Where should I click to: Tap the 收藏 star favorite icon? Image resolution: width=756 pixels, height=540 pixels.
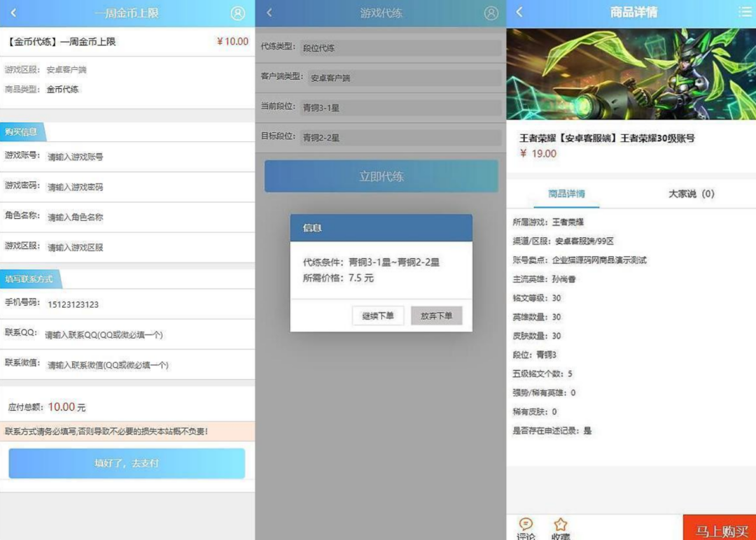coord(560,525)
